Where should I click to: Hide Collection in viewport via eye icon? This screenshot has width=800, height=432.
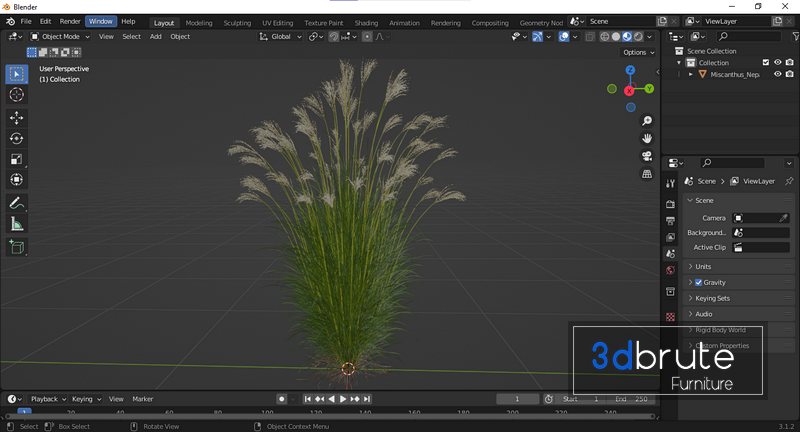pos(778,62)
